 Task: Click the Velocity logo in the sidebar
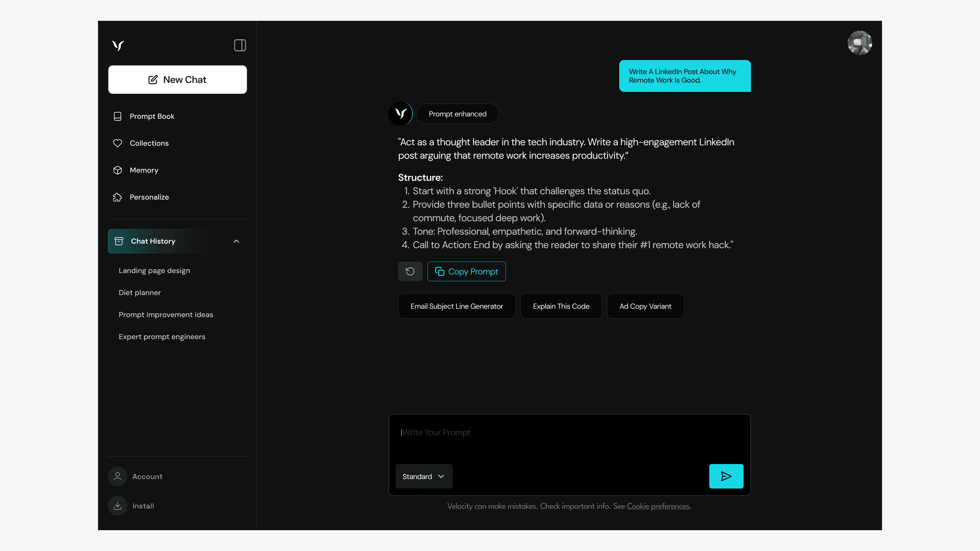coord(118,46)
